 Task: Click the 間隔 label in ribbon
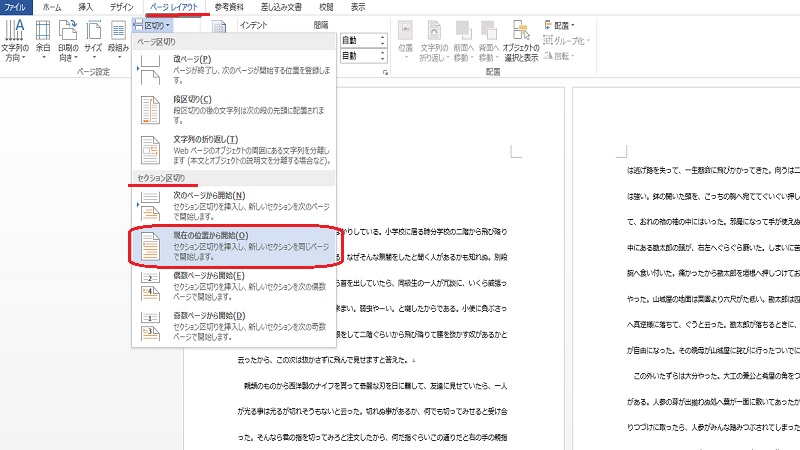(x=321, y=25)
